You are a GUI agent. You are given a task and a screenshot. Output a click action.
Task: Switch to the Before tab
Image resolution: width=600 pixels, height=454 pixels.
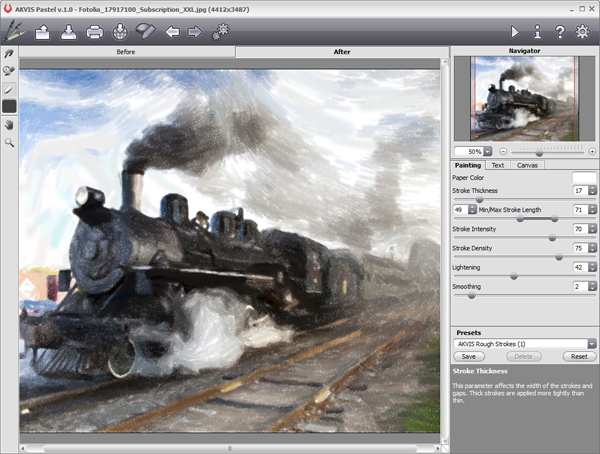tap(126, 51)
